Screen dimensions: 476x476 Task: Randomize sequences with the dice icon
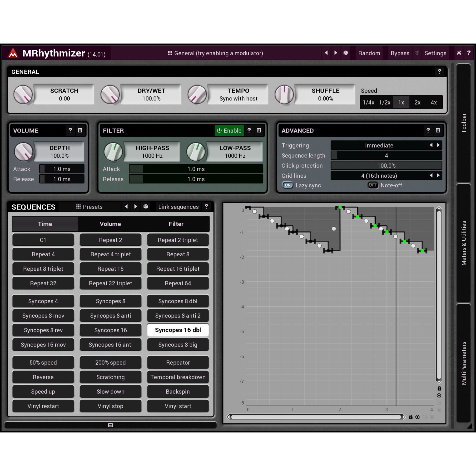pyautogui.click(x=146, y=206)
